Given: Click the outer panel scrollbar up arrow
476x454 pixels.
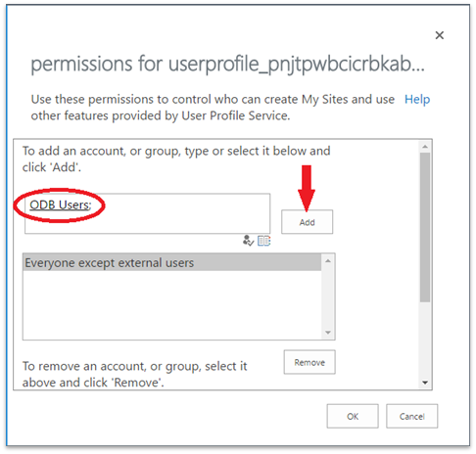Looking at the screenshot, I should coord(425,147).
